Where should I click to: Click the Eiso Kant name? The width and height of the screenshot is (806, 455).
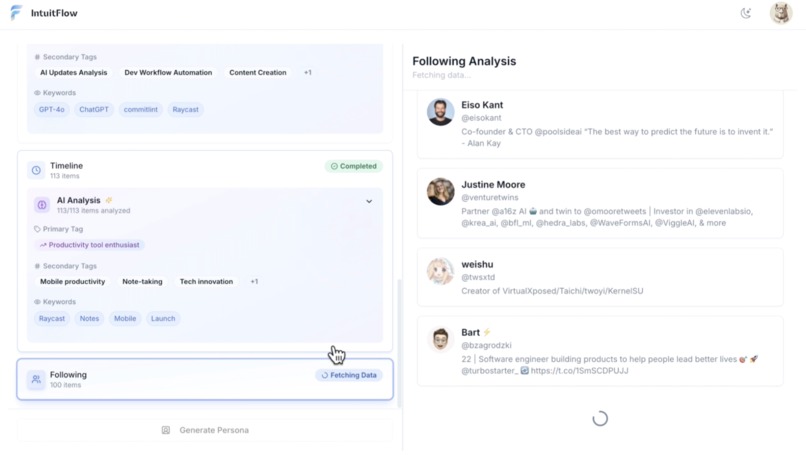click(x=482, y=105)
